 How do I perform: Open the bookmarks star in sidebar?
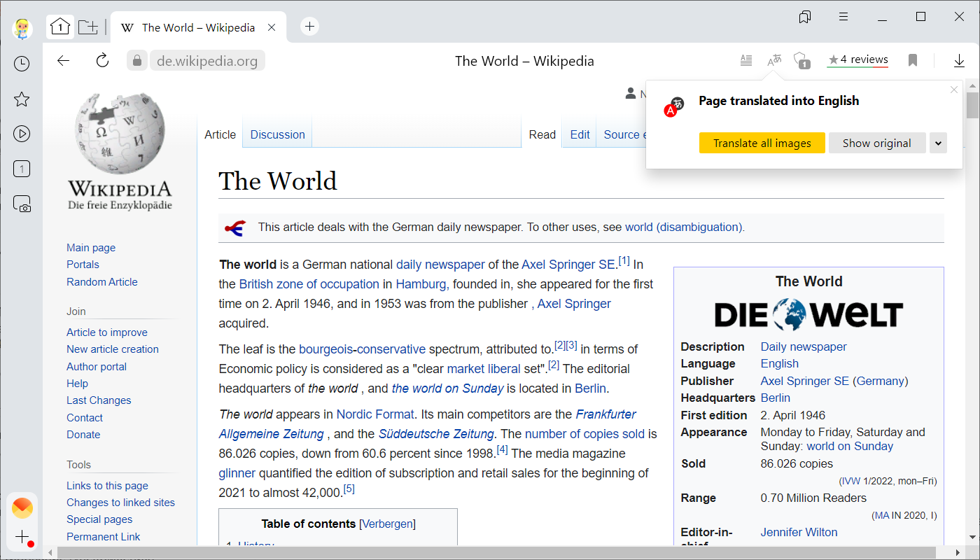[22, 99]
